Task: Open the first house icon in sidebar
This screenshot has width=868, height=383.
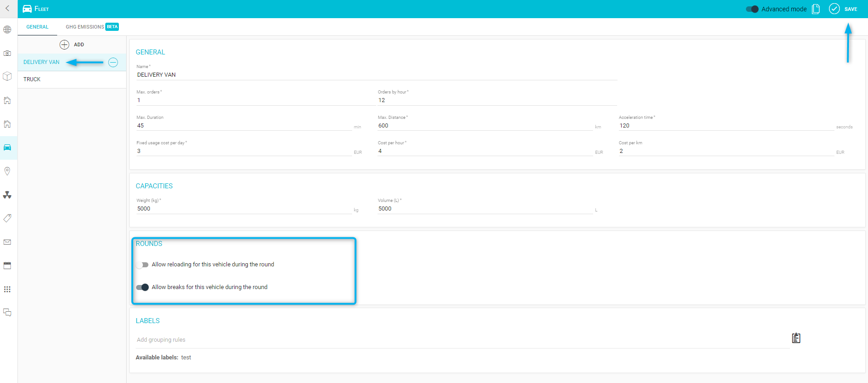Action: click(7, 100)
